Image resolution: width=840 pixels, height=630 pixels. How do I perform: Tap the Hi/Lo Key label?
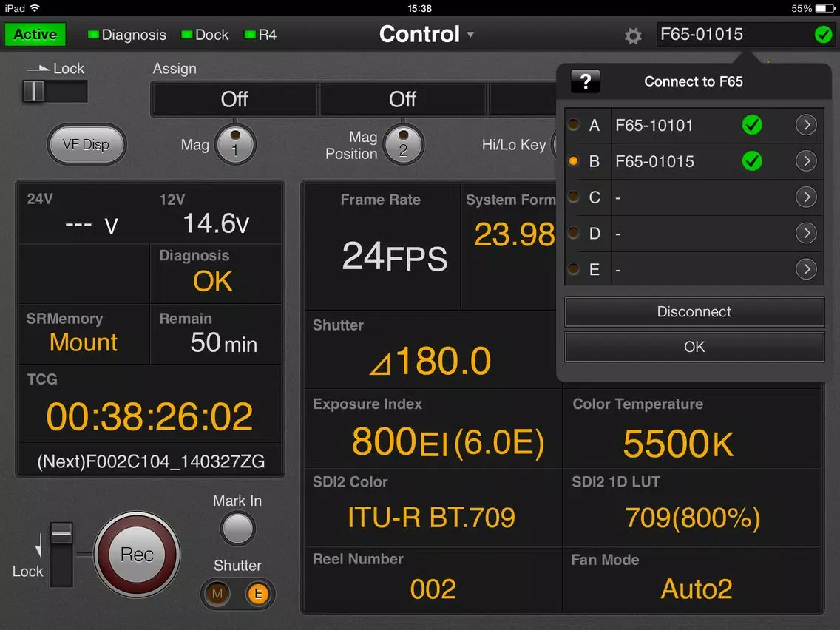514,145
